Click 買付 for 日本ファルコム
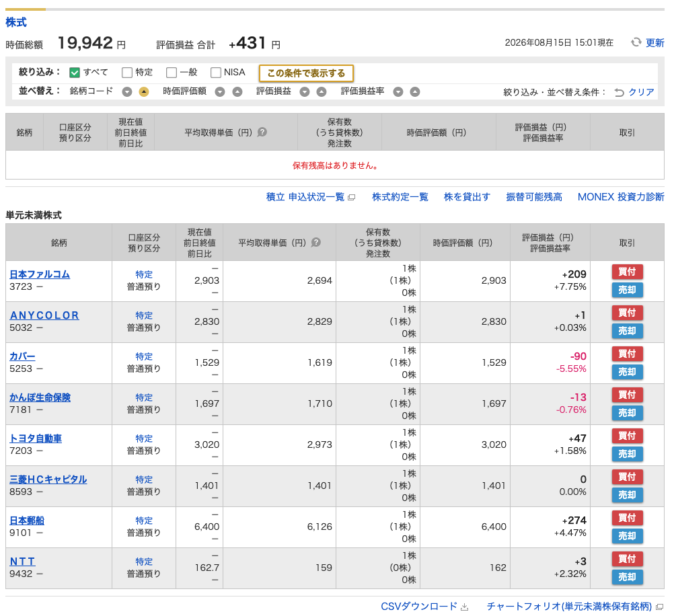Screen dimensions: 674x616 pos(627,272)
